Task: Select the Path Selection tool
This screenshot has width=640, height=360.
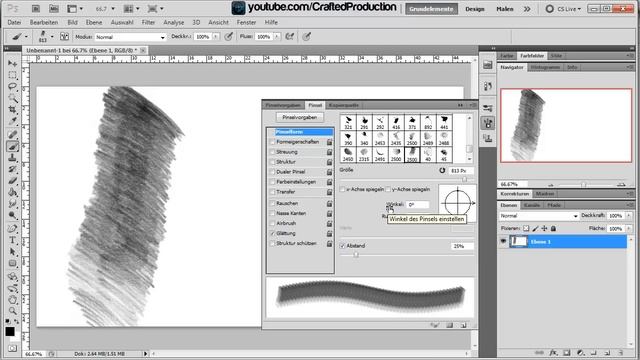Action: pyautogui.click(x=12, y=251)
